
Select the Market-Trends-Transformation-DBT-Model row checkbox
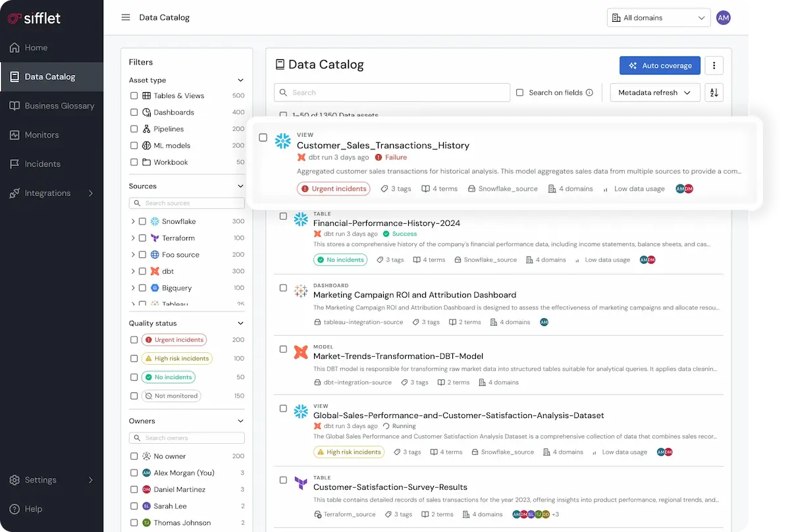coord(283,349)
